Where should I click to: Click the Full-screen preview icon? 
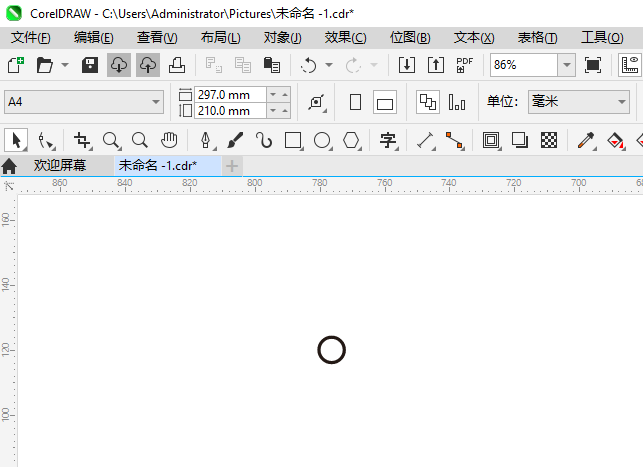point(593,65)
